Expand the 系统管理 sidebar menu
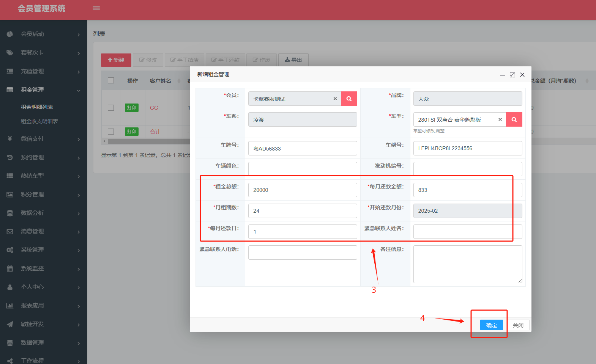Screen dimensions: 596x364 (78, 250)
